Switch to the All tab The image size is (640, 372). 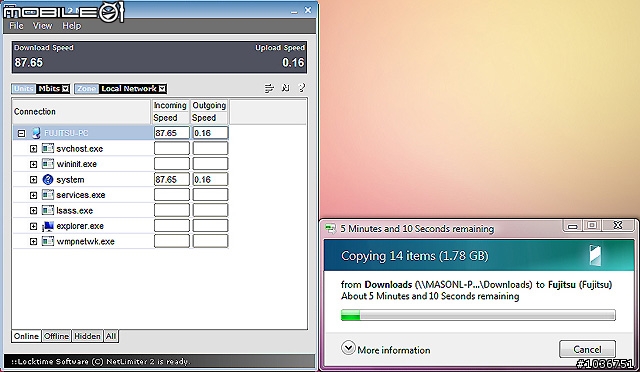tap(111, 336)
